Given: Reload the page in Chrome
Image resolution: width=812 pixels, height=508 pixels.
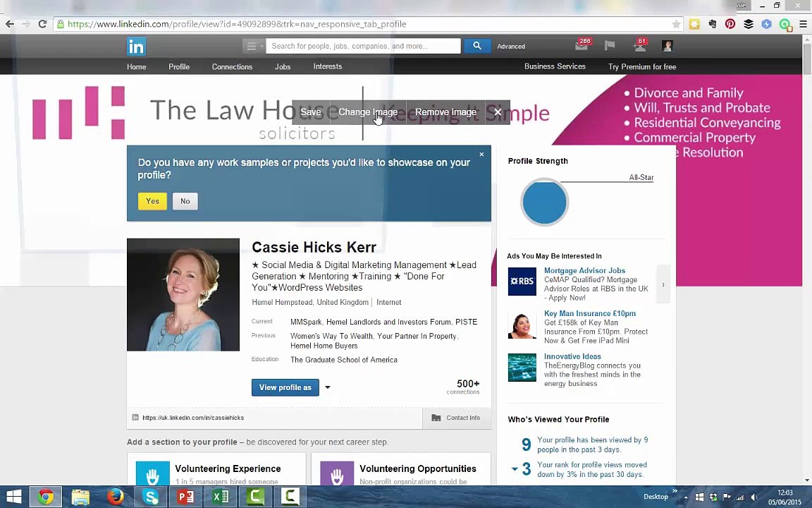Looking at the screenshot, I should pos(42,24).
